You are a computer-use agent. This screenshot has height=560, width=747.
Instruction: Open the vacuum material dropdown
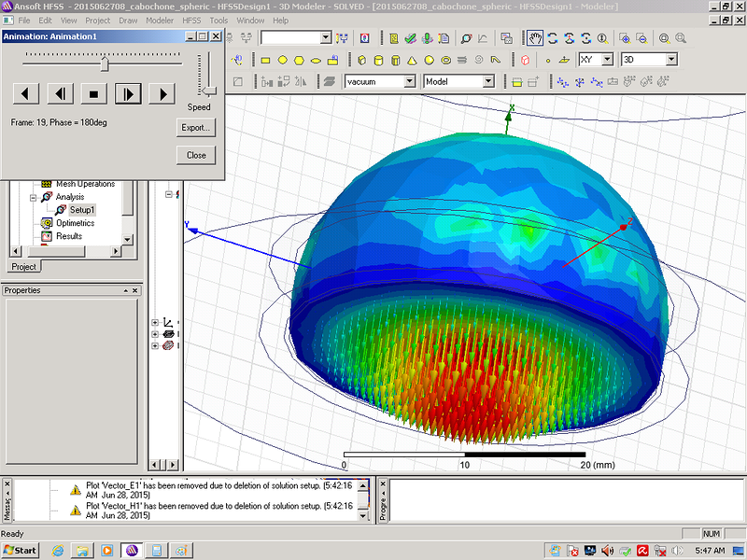pyautogui.click(x=409, y=81)
